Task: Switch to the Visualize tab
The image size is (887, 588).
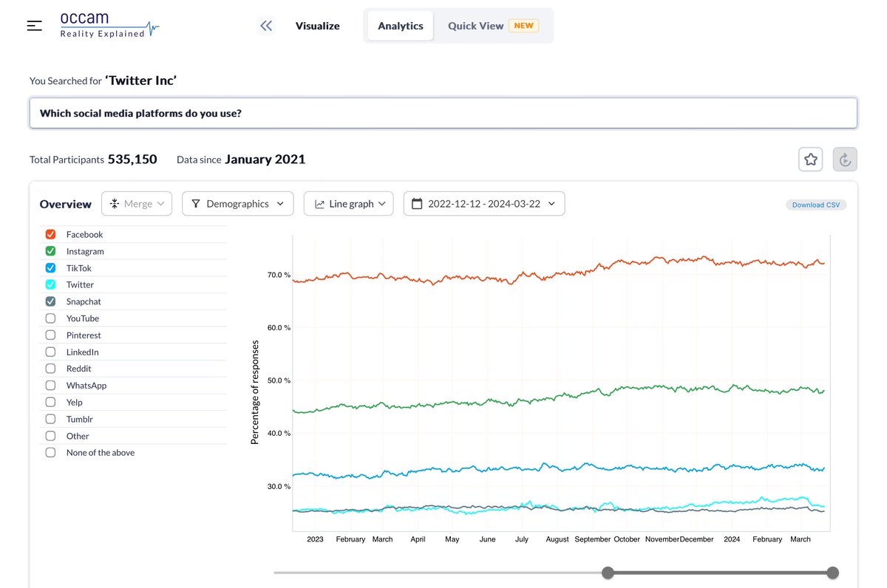Action: tap(318, 26)
